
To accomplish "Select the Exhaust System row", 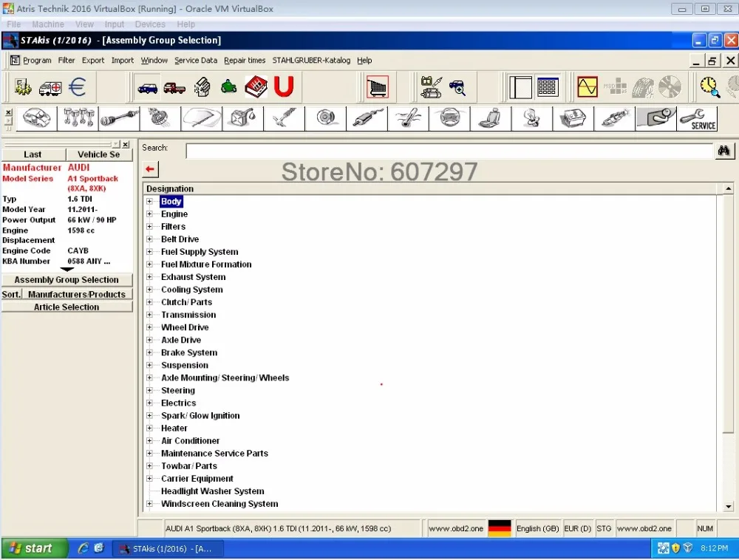I will click(x=193, y=277).
